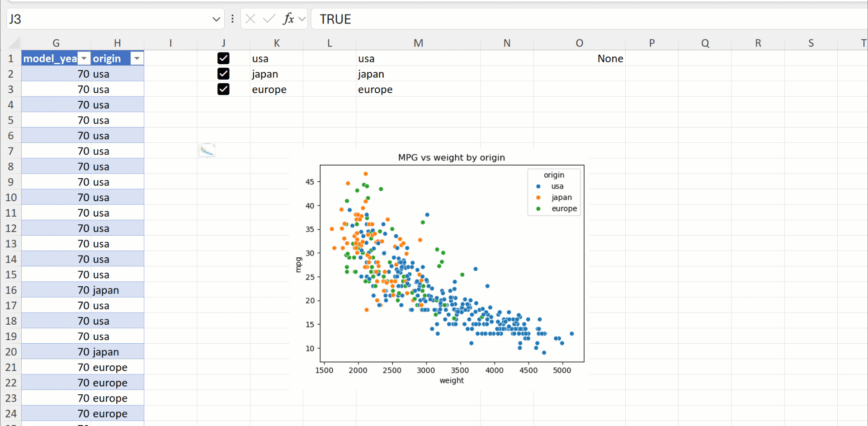Click into the formula bar showing TRUE
The height and width of the screenshot is (426, 868).
[542, 19]
